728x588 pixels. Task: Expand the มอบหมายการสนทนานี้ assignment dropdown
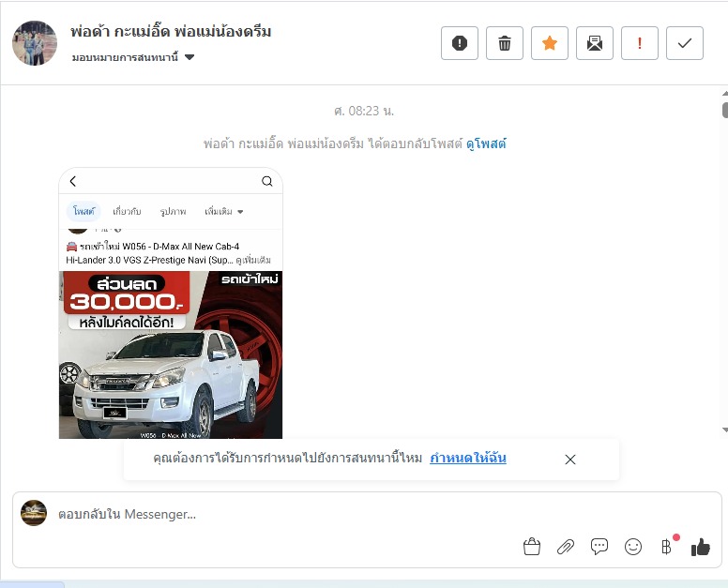[133, 57]
